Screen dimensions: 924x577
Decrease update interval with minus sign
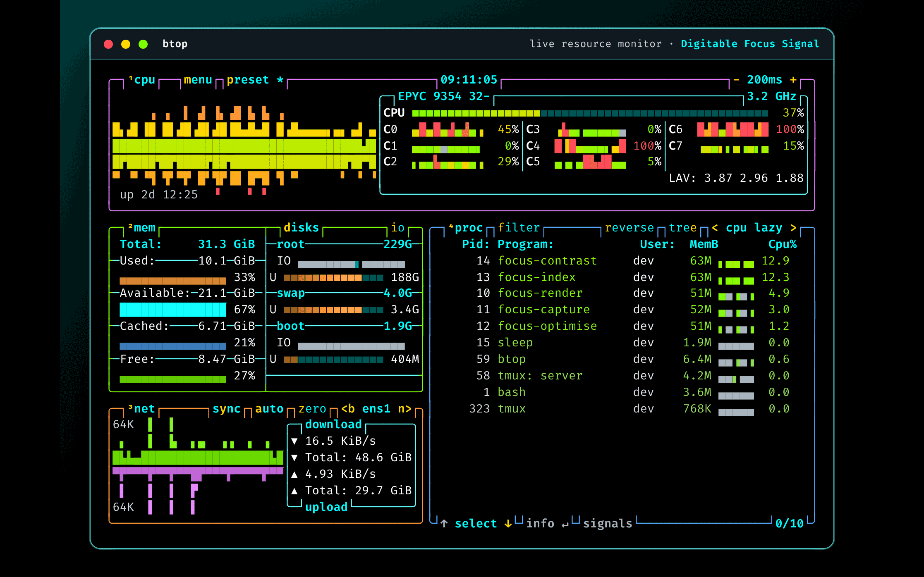pyautogui.click(x=736, y=79)
